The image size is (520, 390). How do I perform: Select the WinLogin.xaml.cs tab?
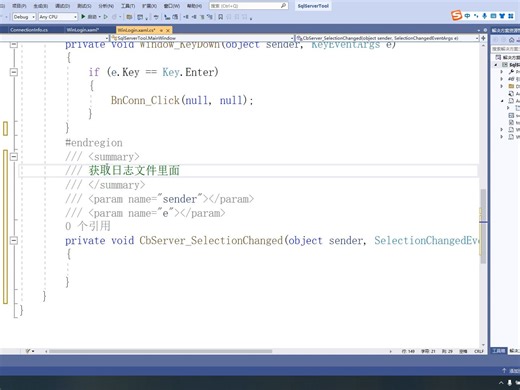(136, 30)
